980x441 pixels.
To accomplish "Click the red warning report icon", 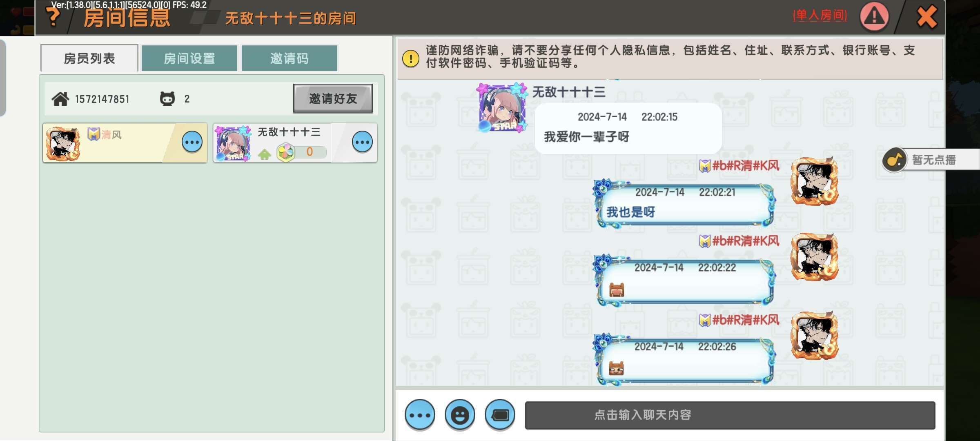I will [874, 17].
